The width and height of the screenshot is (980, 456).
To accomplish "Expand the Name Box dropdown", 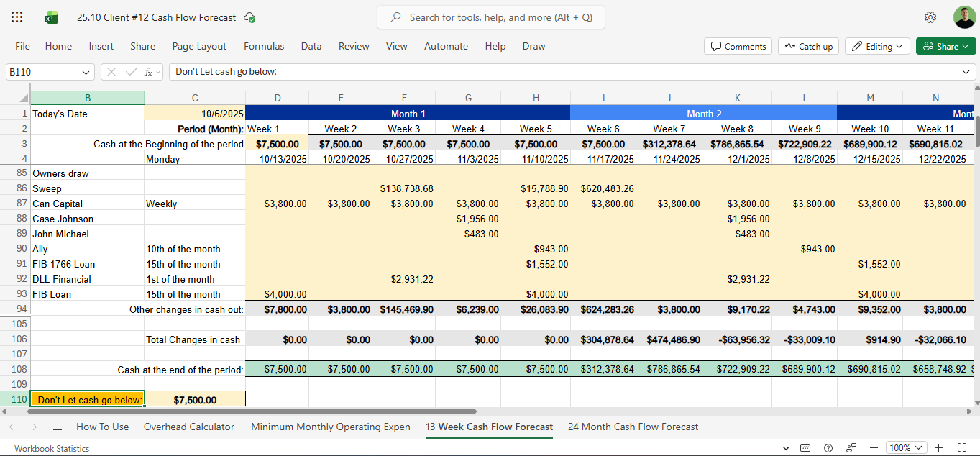I will (86, 72).
